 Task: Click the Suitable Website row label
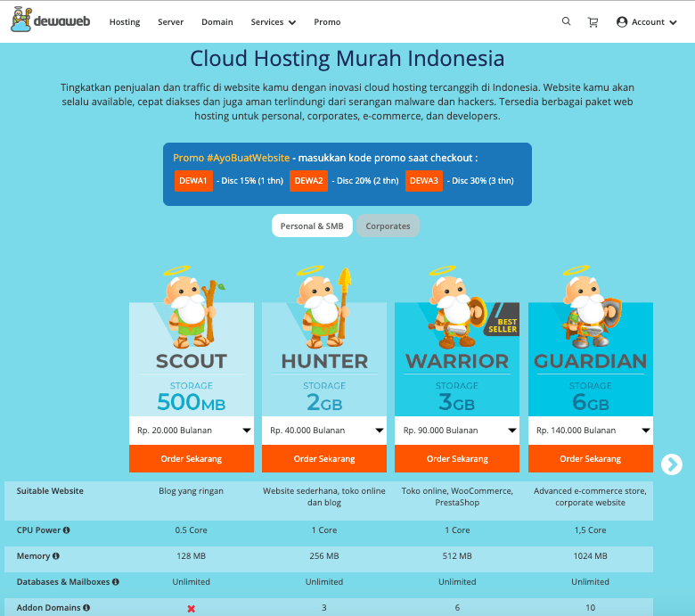tap(50, 491)
